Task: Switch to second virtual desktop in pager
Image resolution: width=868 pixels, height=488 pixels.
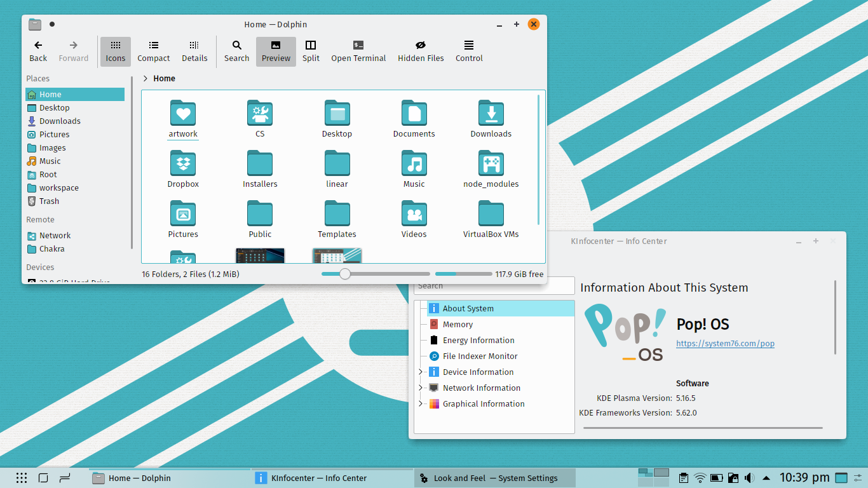Action: click(x=661, y=473)
